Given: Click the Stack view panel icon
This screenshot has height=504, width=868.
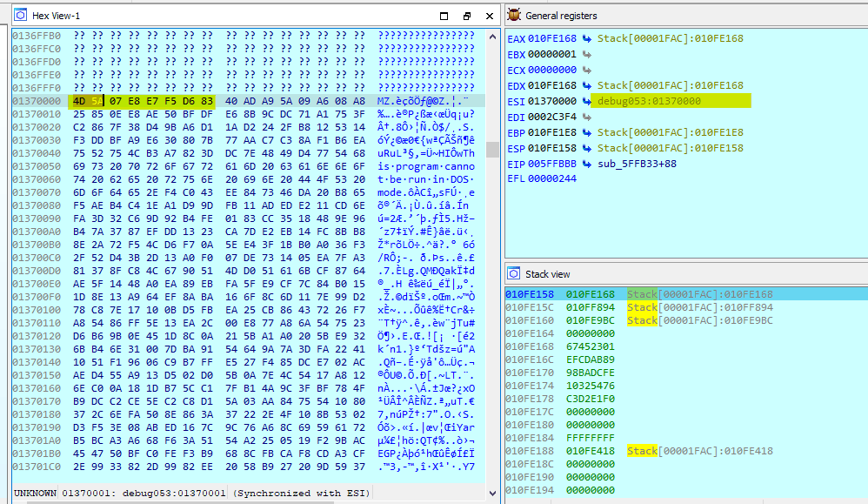Looking at the screenshot, I should (514, 273).
